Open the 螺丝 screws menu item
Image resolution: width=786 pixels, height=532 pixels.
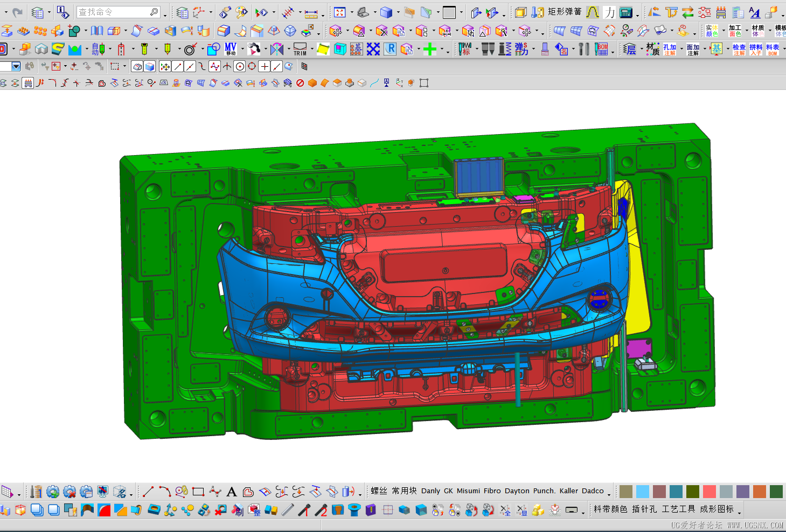click(x=379, y=491)
